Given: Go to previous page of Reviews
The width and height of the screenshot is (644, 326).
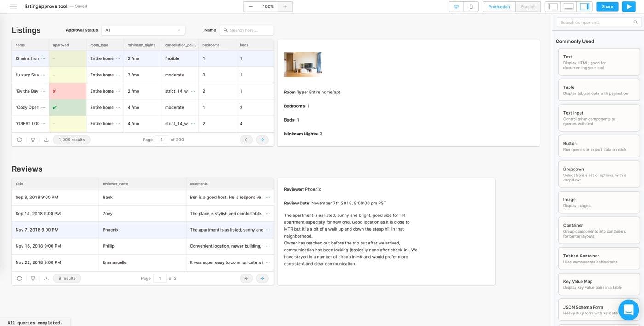Looking at the screenshot, I should (x=246, y=279).
